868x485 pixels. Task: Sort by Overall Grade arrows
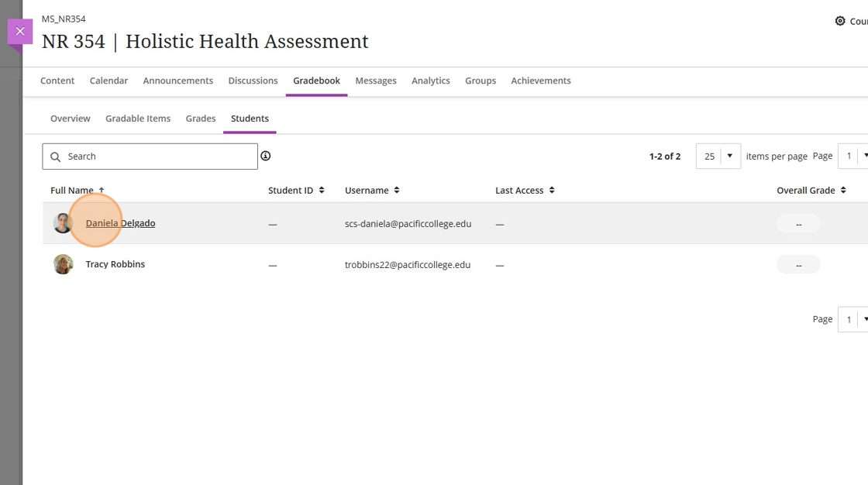coord(843,190)
